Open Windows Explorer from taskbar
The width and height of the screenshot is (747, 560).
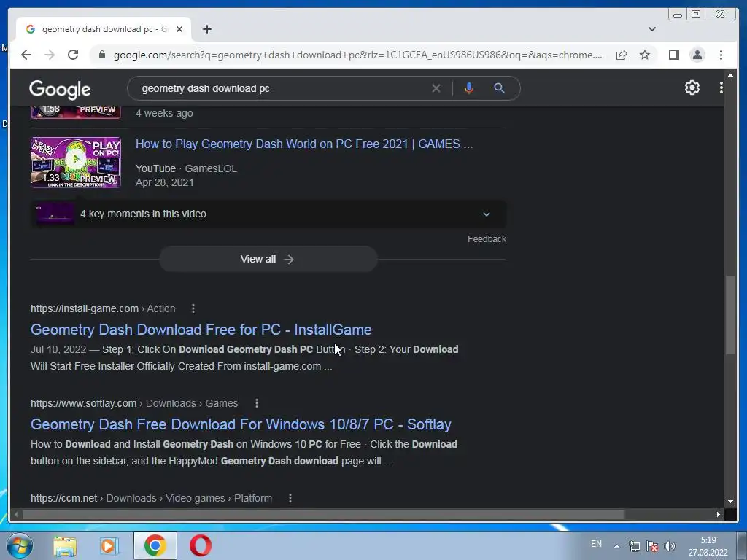tap(65, 545)
